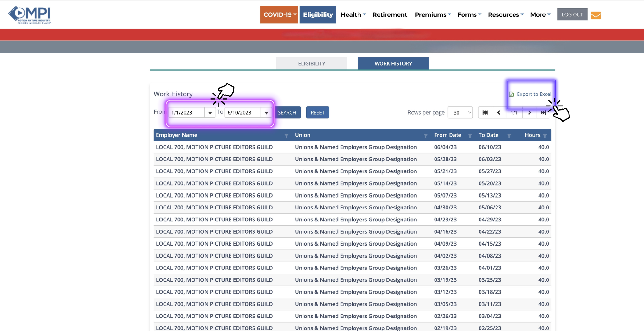This screenshot has height=331, width=644.
Task: Click the Excel file icon
Action: (511, 94)
